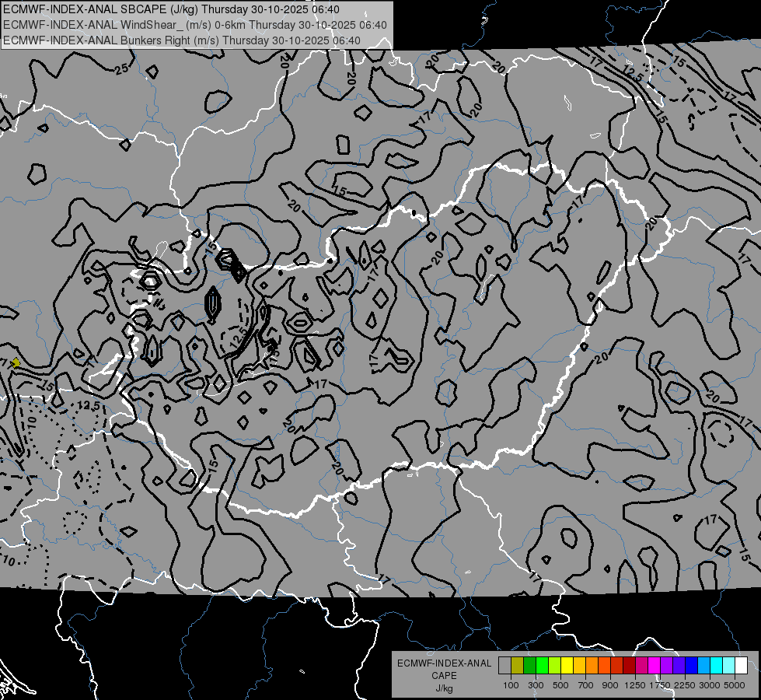Click the gray swatch in the CAPE legend
The height and width of the screenshot is (700, 761).
(504, 665)
